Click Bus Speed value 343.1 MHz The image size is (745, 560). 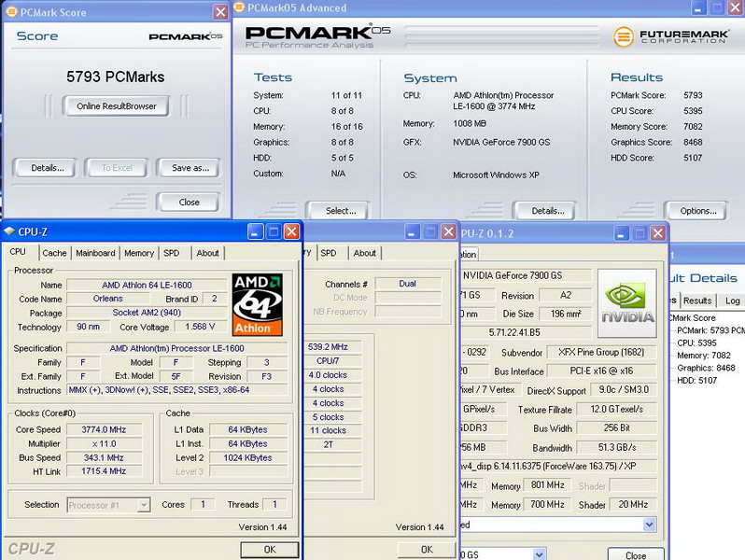pyautogui.click(x=104, y=458)
